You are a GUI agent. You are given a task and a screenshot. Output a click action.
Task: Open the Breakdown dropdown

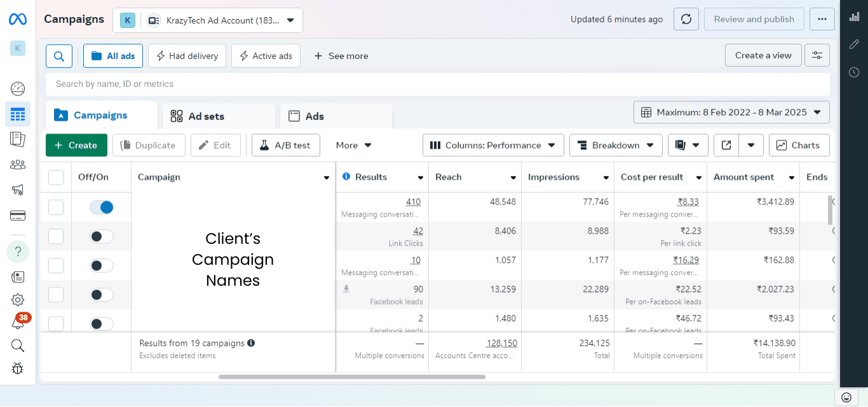click(x=616, y=145)
